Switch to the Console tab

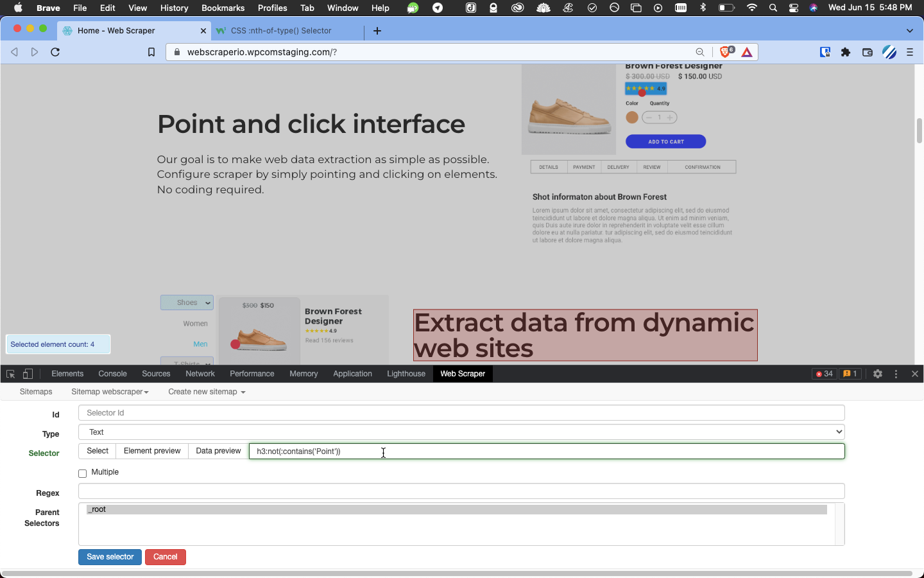(x=112, y=374)
